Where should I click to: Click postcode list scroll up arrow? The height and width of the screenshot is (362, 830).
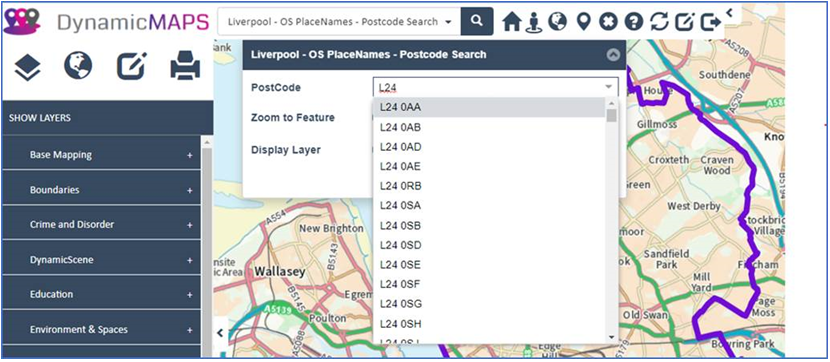pos(611,103)
